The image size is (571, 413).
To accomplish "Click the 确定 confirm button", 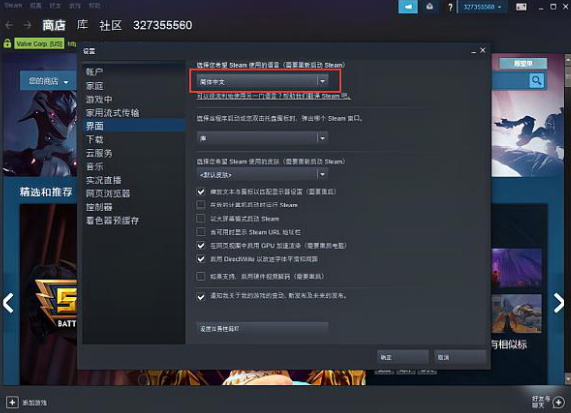I will point(402,357).
